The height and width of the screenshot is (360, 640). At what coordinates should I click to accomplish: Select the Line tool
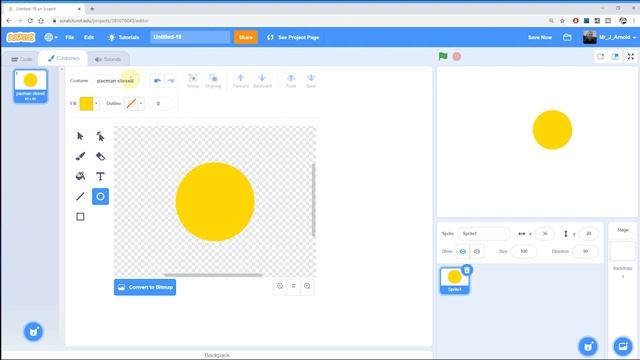pos(80,196)
